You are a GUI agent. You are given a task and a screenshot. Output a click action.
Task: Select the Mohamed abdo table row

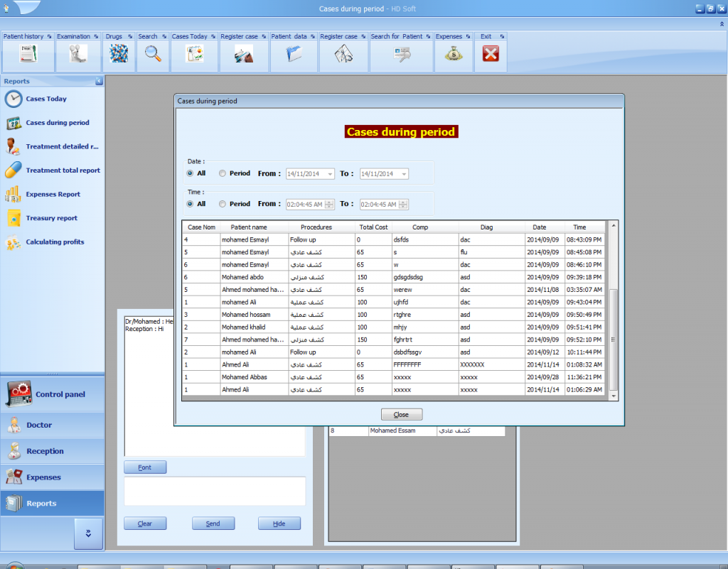coord(394,277)
